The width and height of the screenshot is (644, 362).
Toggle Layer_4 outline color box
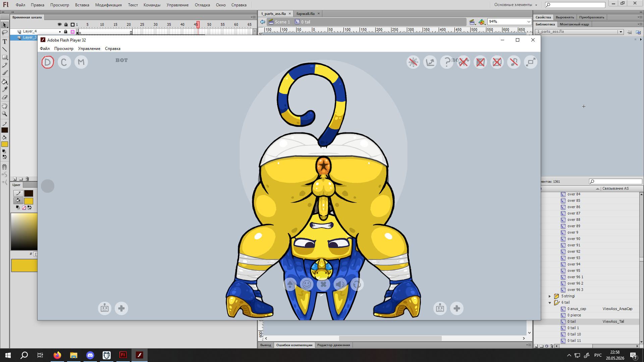pyautogui.click(x=72, y=32)
